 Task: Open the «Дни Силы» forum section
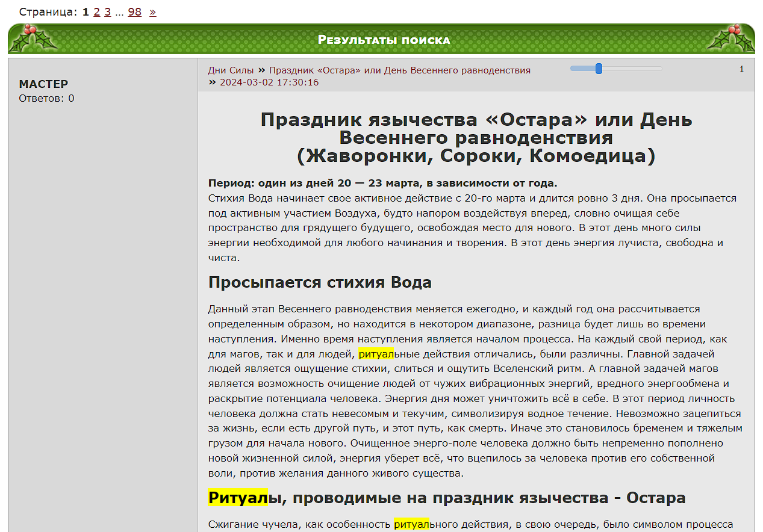point(231,70)
